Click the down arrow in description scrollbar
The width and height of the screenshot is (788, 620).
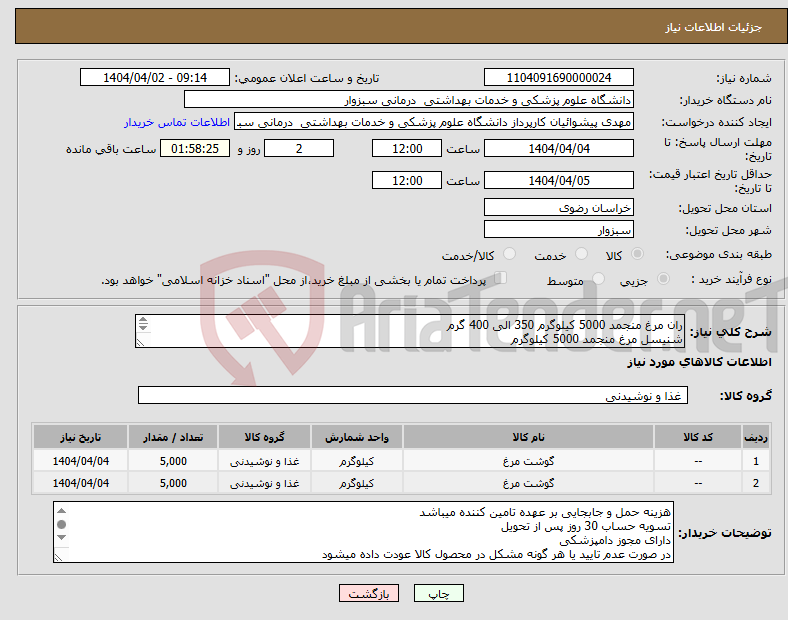coord(143,327)
